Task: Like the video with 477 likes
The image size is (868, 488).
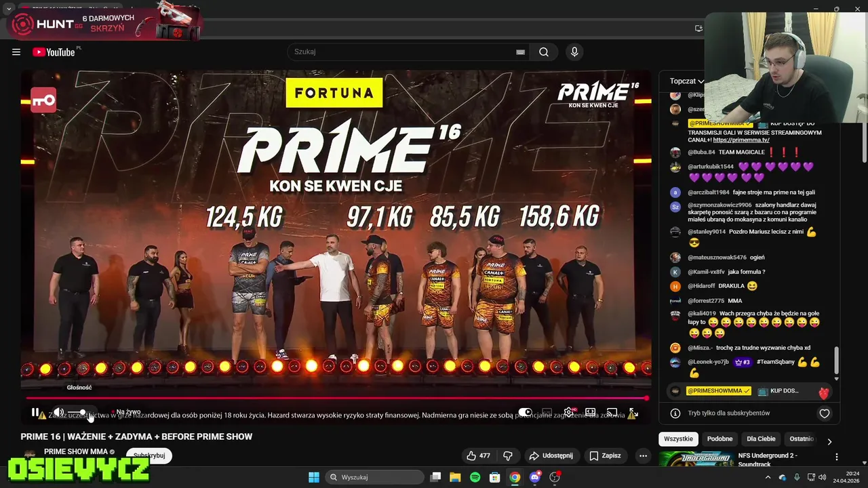Action: point(478,455)
